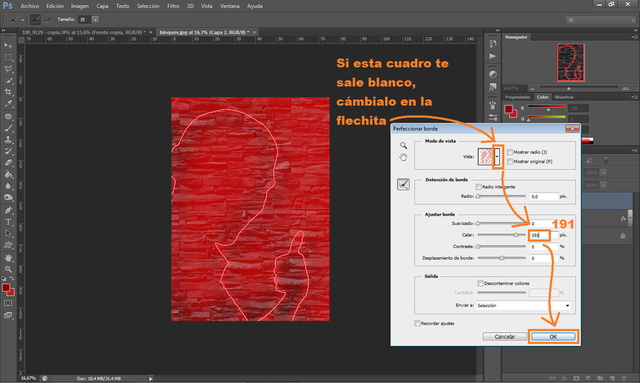Open the Capa menu

pyautogui.click(x=102, y=6)
